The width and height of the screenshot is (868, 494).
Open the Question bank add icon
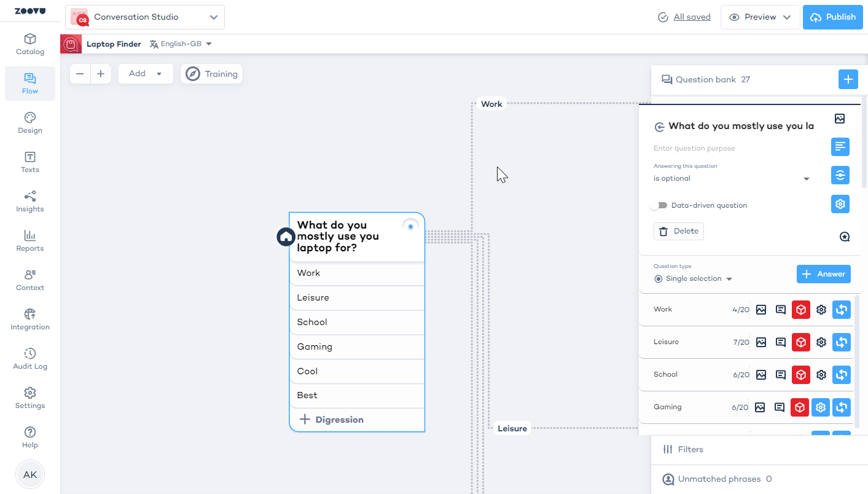848,79
